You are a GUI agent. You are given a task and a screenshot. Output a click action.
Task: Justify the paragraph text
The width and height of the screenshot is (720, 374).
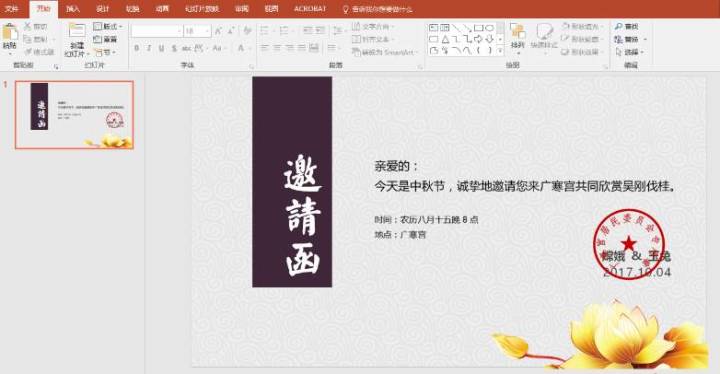[x=302, y=48]
